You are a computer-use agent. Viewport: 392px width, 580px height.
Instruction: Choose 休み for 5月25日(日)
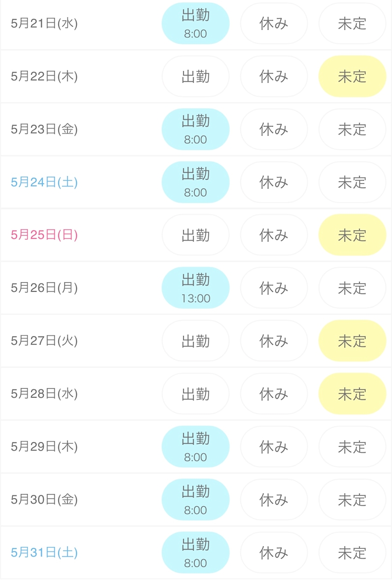[x=274, y=235]
